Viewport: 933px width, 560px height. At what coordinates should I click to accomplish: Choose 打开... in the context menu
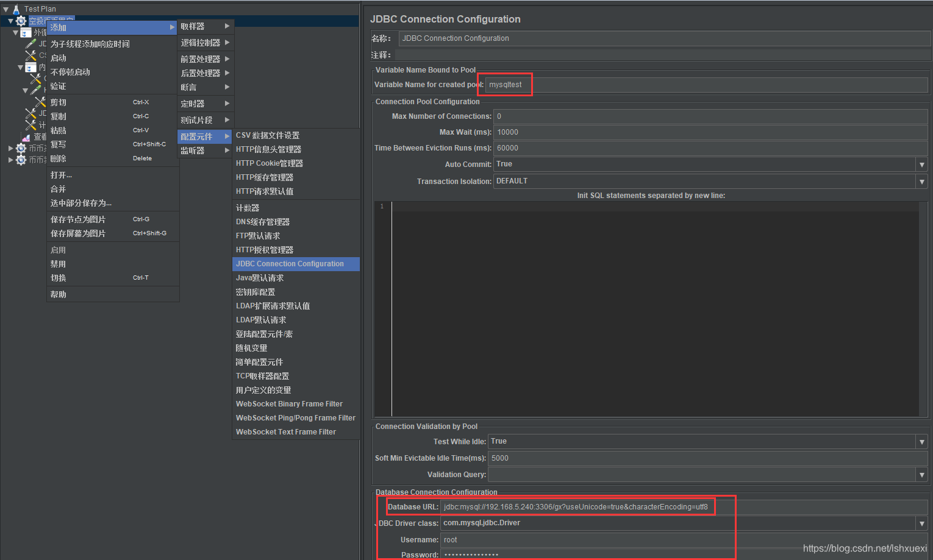(112, 175)
